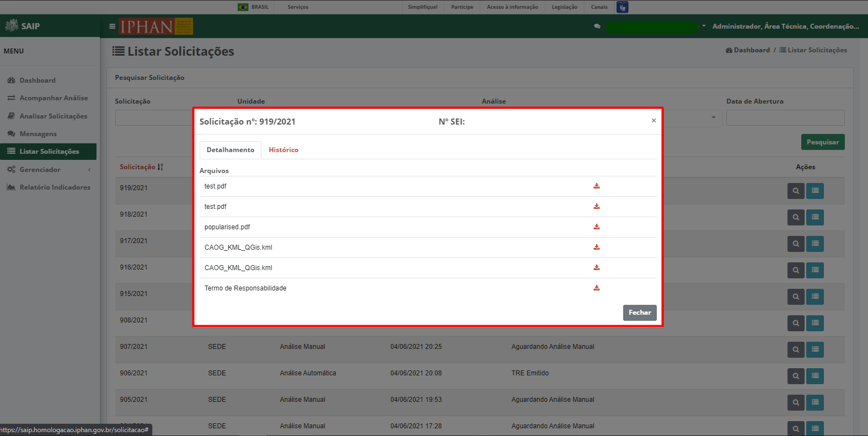Image resolution: width=868 pixels, height=436 pixels.
Task: View details of solicitação 919/2021
Action: tap(796, 191)
